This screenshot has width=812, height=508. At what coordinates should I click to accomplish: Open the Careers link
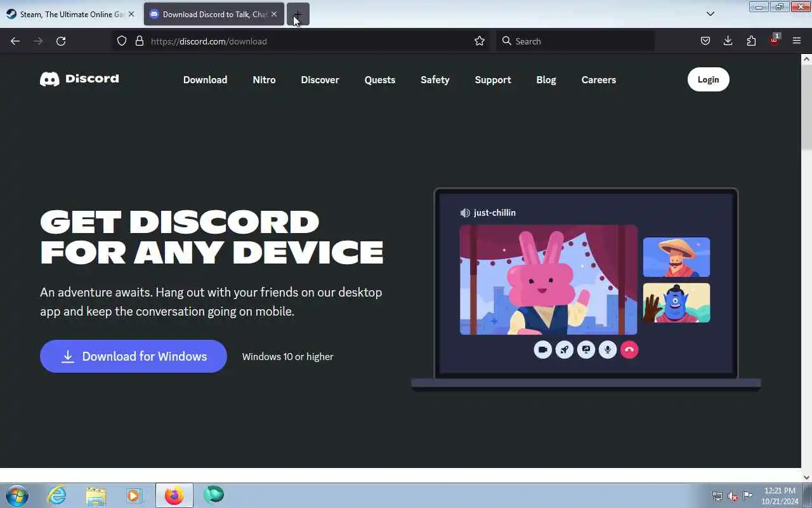[599, 80]
